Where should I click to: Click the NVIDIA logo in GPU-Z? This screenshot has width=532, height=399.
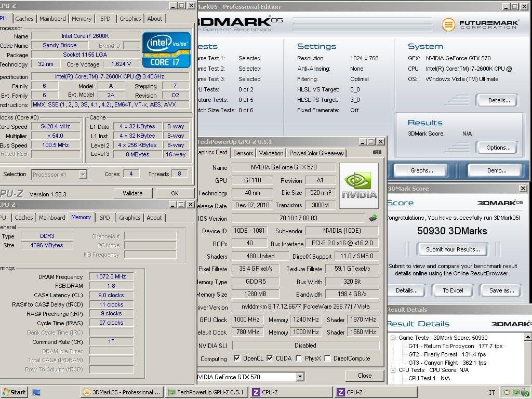click(359, 185)
